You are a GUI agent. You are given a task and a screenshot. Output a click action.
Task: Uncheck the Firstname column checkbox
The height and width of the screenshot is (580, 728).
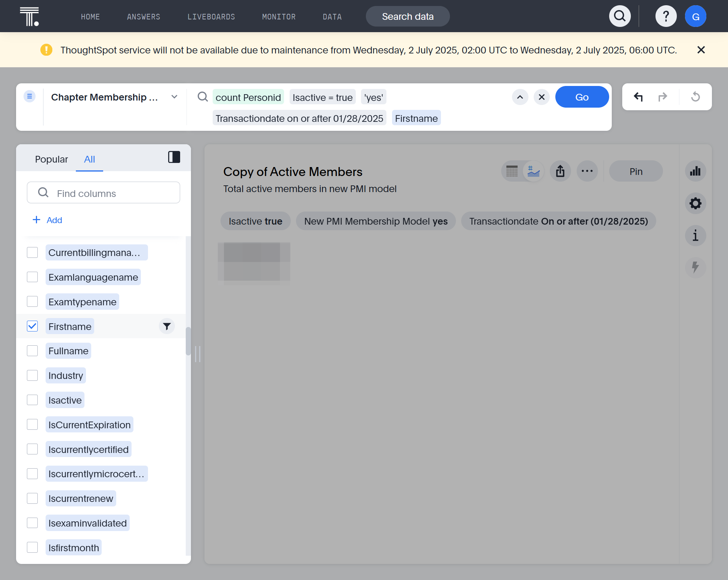[33, 326]
